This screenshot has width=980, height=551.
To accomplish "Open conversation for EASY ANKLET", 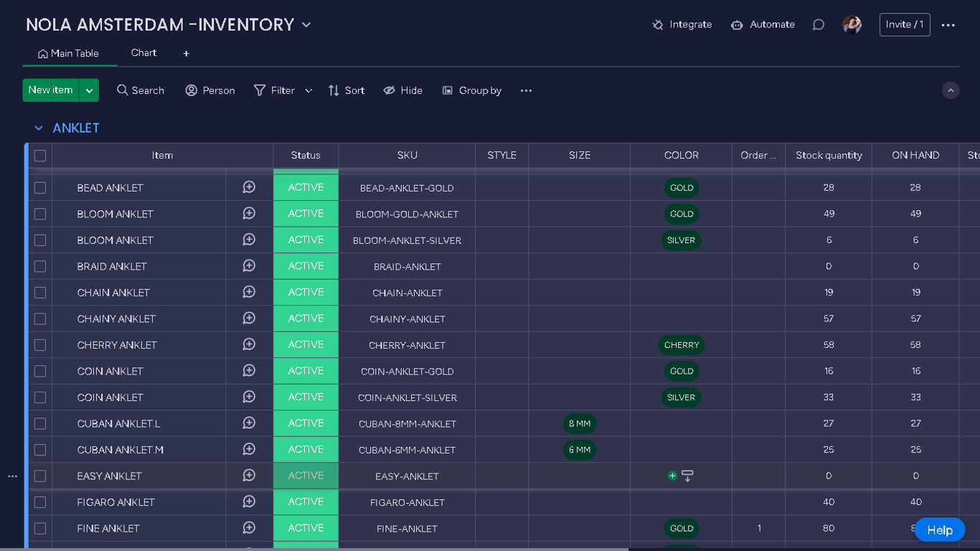I will 249,476.
